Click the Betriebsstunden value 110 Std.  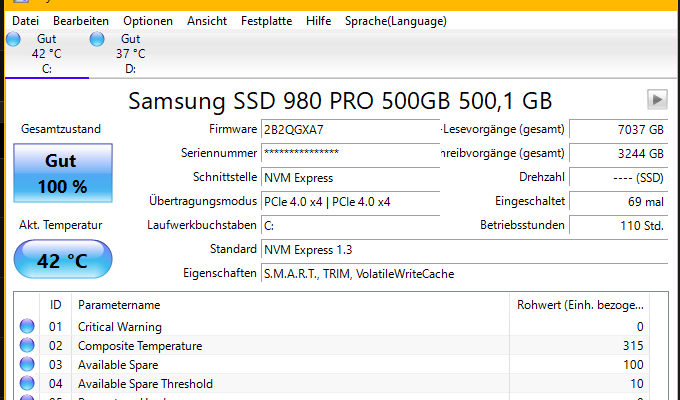[618, 226]
